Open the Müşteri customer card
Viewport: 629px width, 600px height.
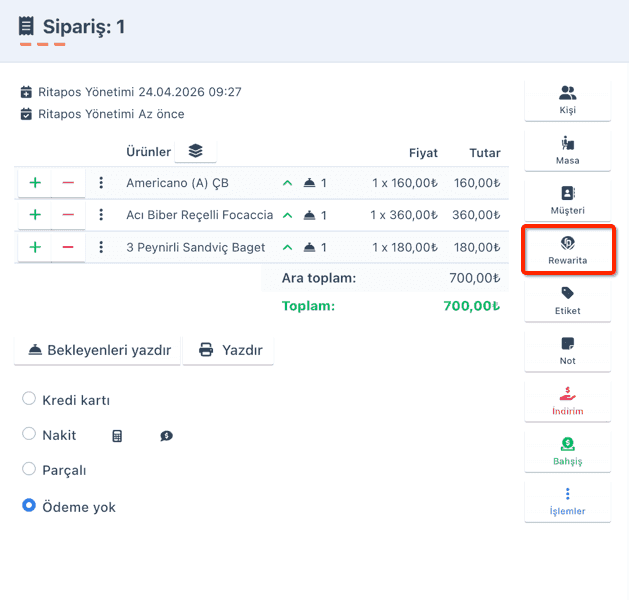click(567, 201)
